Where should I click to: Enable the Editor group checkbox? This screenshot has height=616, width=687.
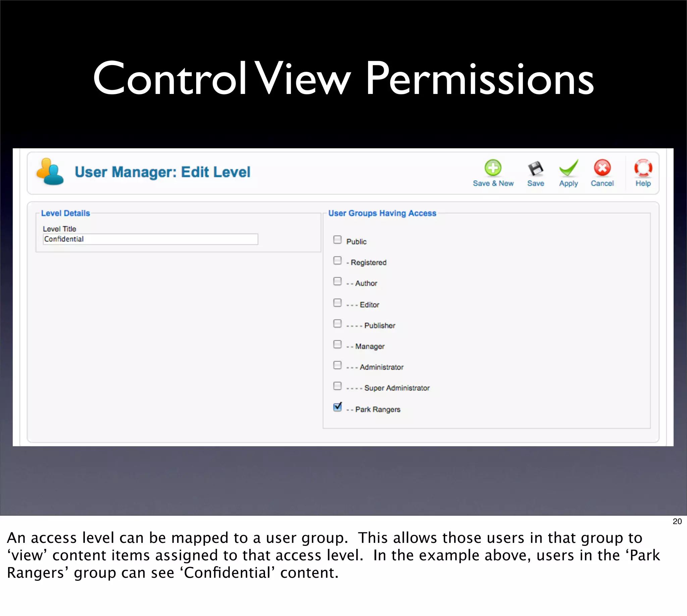point(337,303)
